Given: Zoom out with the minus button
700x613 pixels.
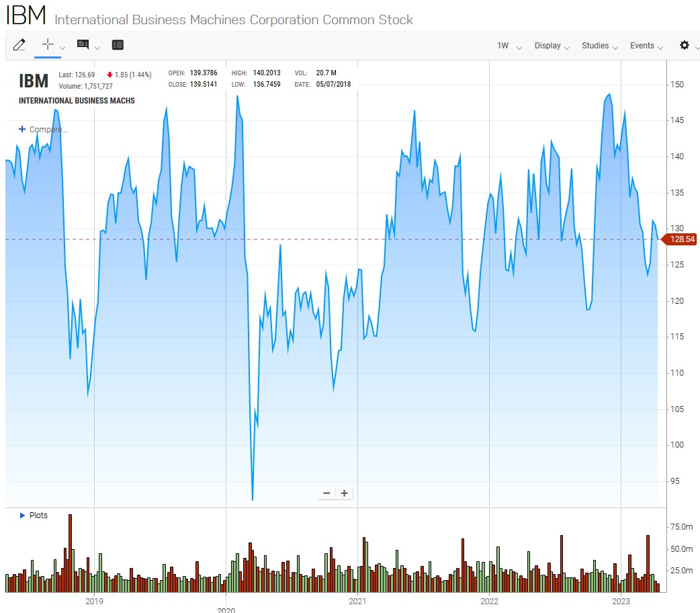Looking at the screenshot, I should 326,493.
